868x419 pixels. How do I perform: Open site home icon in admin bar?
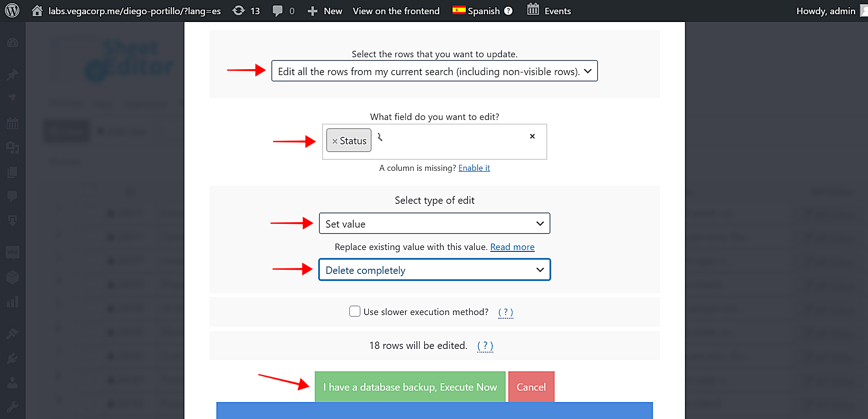coord(37,11)
